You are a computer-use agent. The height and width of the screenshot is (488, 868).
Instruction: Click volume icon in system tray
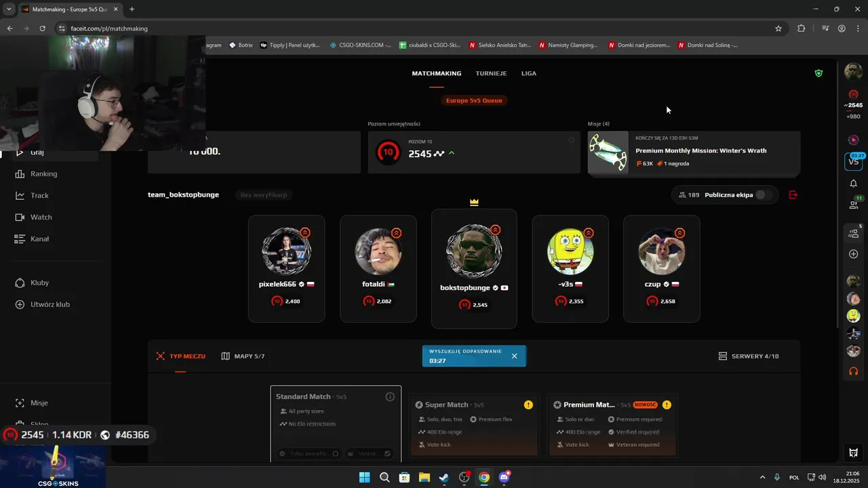(x=822, y=477)
